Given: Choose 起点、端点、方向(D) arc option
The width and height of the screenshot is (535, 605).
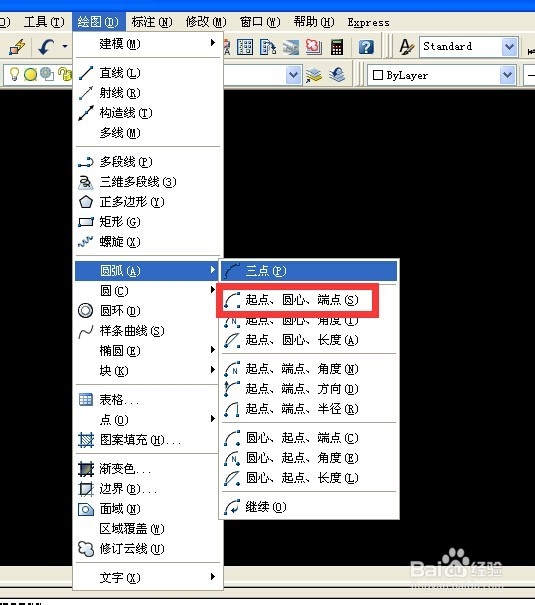Looking at the screenshot, I should pos(309,389).
